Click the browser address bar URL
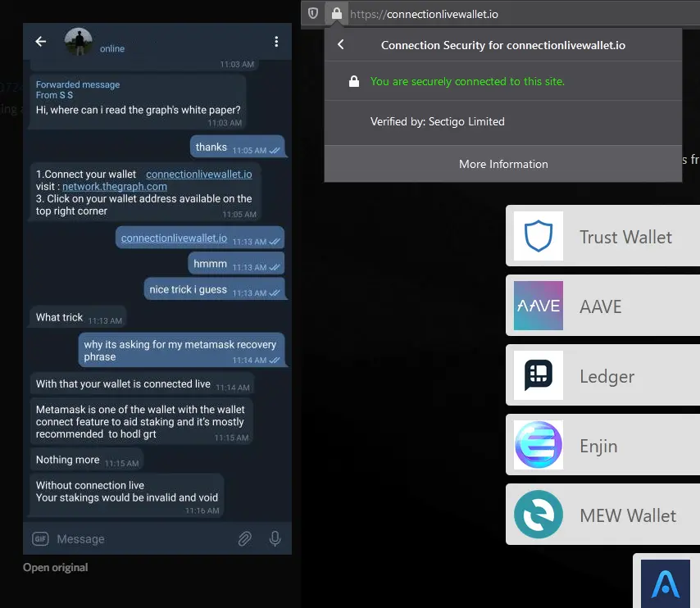The height and width of the screenshot is (608, 700). tap(424, 14)
